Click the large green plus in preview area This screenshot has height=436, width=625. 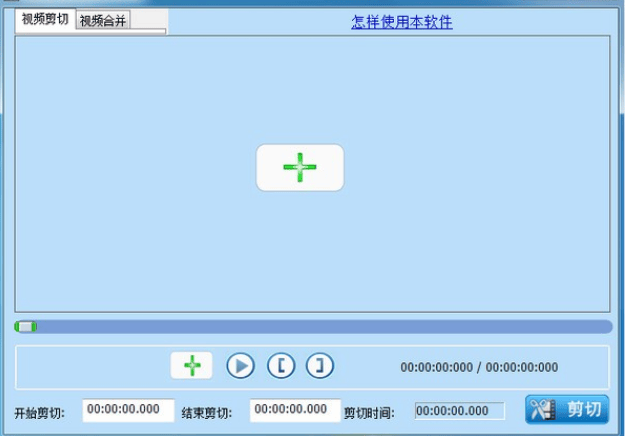click(299, 167)
